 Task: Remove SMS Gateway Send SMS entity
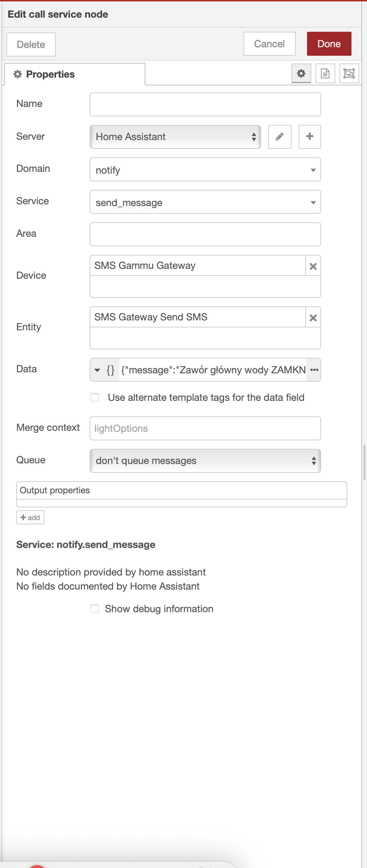313,318
